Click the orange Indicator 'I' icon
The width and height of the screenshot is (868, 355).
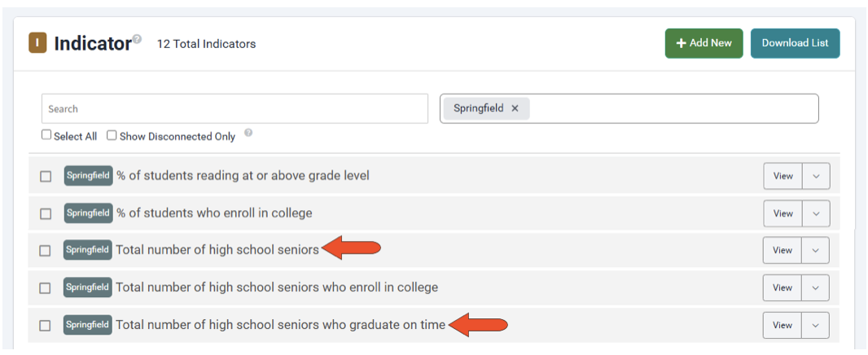(x=37, y=43)
